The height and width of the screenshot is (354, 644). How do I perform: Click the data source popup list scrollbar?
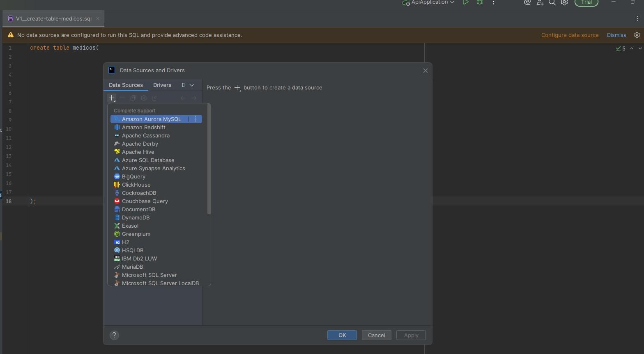[209, 159]
